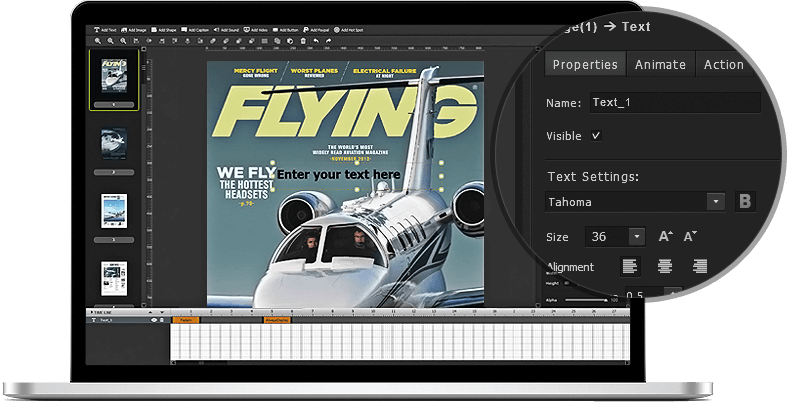The height and width of the screenshot is (402, 787).
Task: Delete the Text_1 timeline layer via its trash icon
Action: 162,320
